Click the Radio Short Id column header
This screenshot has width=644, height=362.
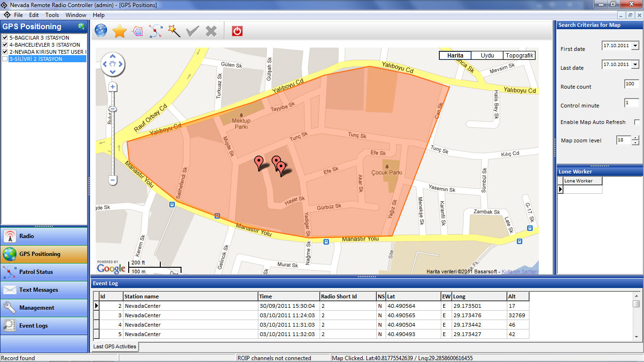(x=347, y=296)
